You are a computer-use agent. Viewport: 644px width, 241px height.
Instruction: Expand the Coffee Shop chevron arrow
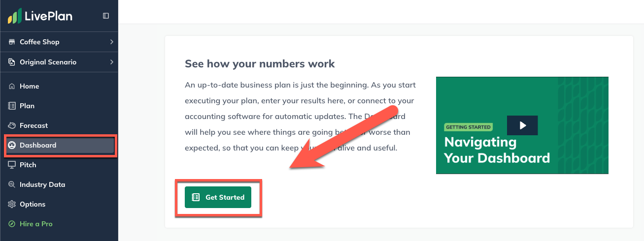click(112, 42)
